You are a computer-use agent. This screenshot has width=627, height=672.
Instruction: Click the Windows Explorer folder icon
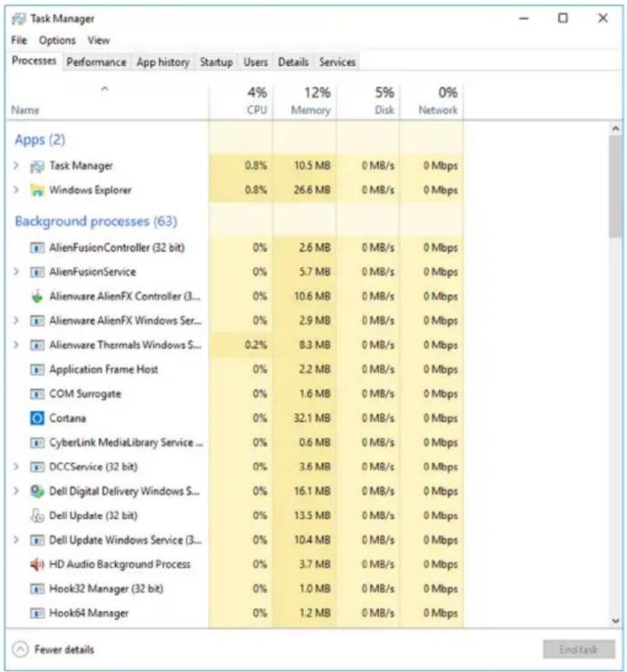pos(37,190)
